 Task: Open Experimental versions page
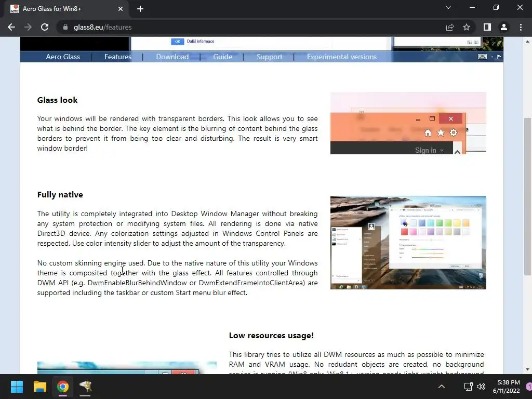click(342, 57)
